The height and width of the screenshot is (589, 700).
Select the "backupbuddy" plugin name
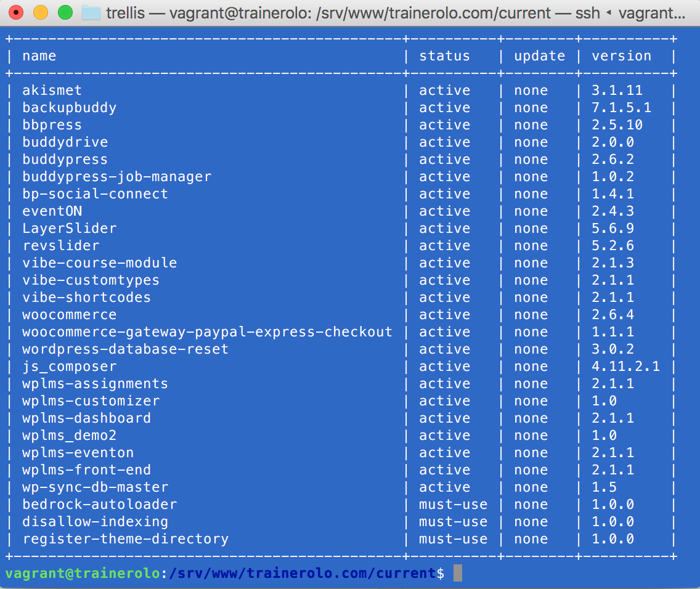coord(70,108)
